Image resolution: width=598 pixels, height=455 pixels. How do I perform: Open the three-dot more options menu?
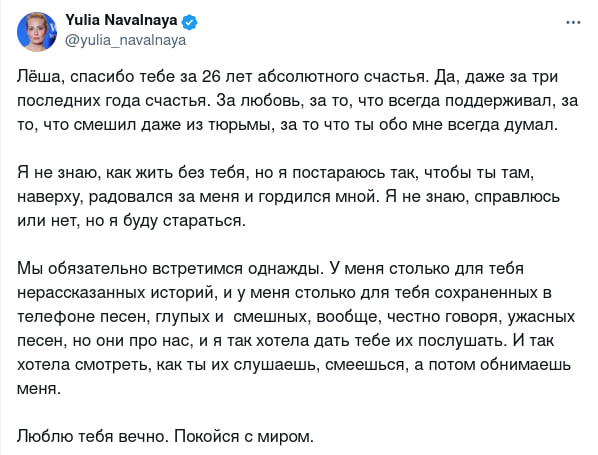coord(573,23)
